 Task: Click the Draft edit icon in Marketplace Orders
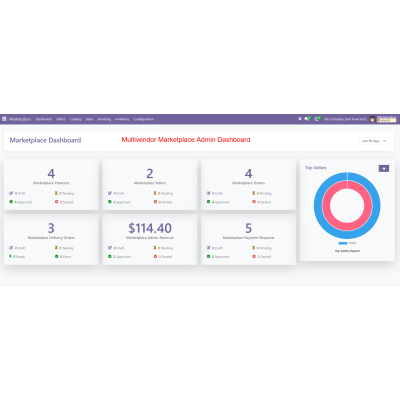click(208, 193)
